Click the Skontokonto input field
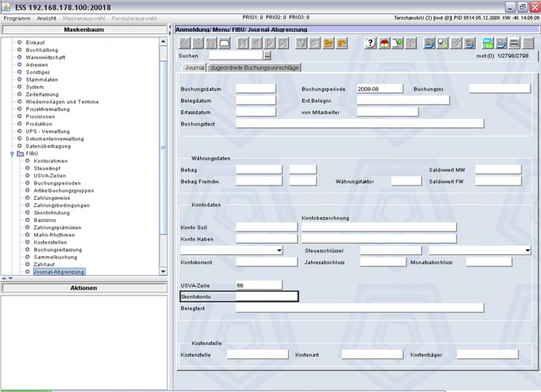The width and height of the screenshot is (541, 392). [x=267, y=296]
